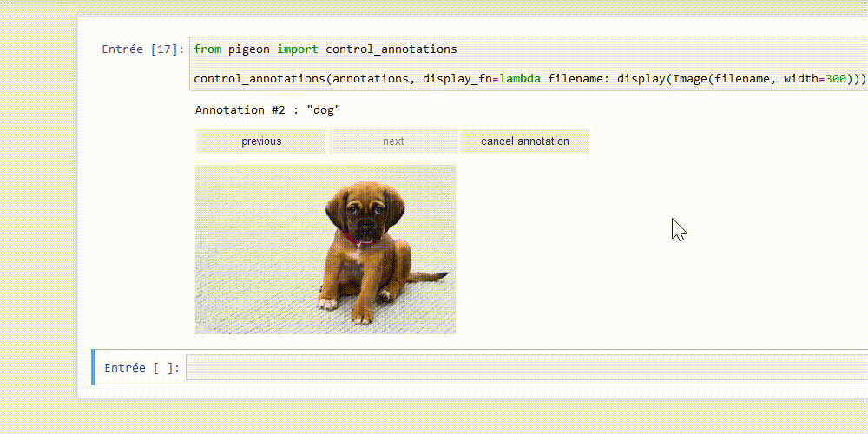This screenshot has width=868, height=434.
Task: Go back with the previous button
Action: (261, 141)
